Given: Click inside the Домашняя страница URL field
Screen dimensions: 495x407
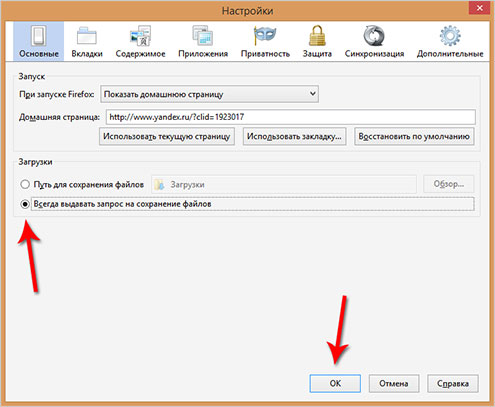Looking at the screenshot, I should tap(291, 117).
